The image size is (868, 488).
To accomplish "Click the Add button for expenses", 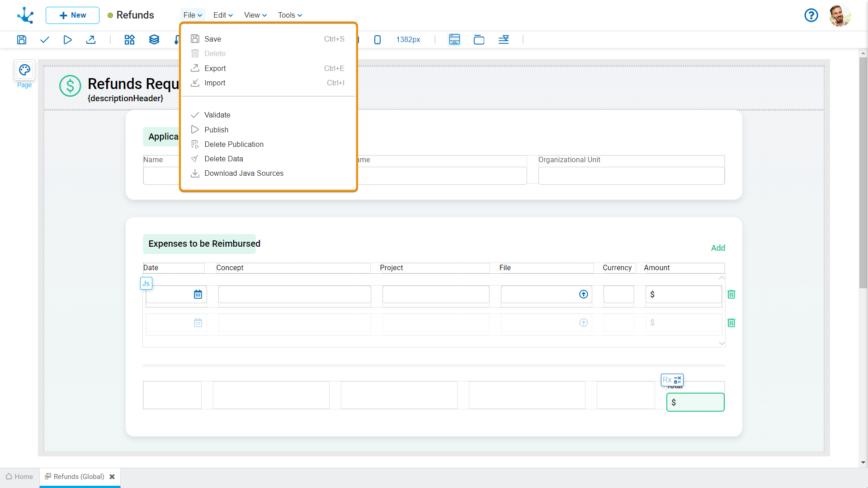I will (x=718, y=247).
